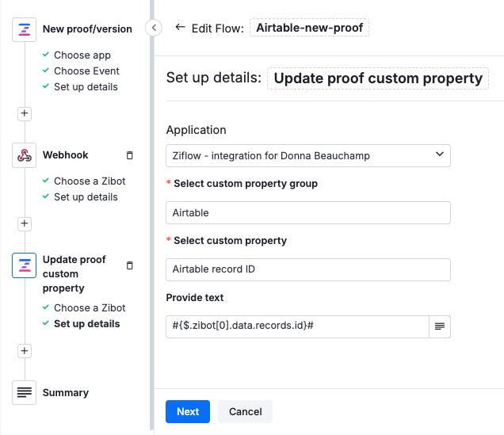Add a step before Summary
Viewport: 504px width, 435px height.
25,351
